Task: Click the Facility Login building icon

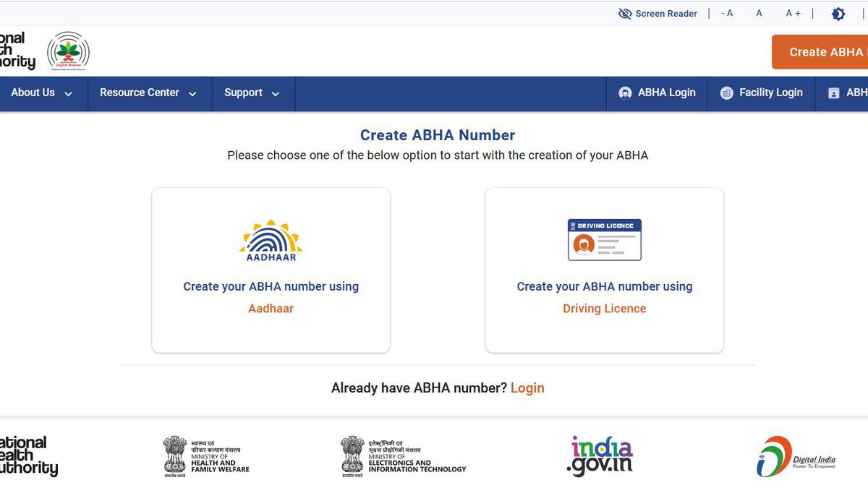Action: pyautogui.click(x=727, y=93)
